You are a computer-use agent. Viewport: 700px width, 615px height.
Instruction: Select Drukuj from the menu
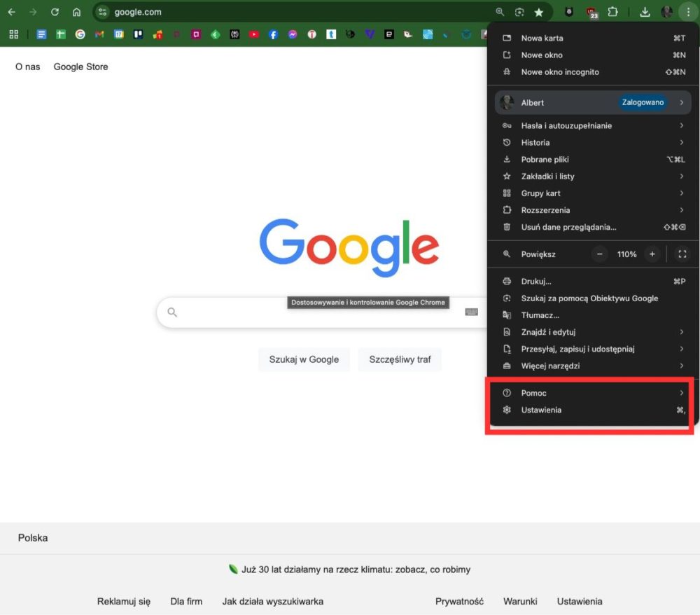tap(593, 282)
